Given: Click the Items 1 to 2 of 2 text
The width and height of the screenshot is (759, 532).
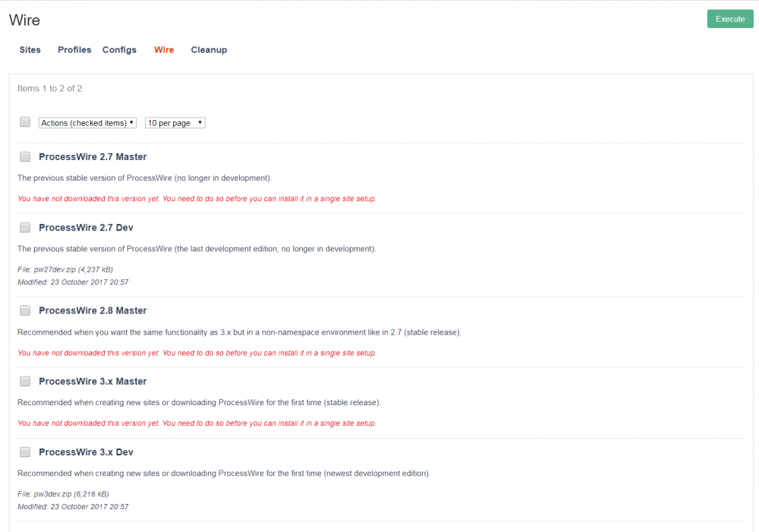Looking at the screenshot, I should [x=50, y=89].
